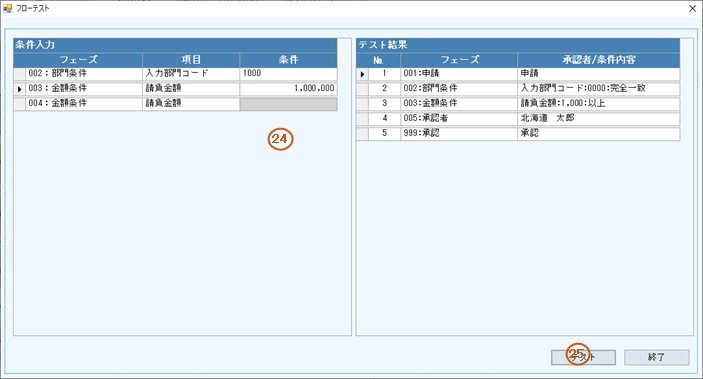Click row selector arrow for 003:金額条件 row
The width and height of the screenshot is (703, 379).
click(19, 89)
